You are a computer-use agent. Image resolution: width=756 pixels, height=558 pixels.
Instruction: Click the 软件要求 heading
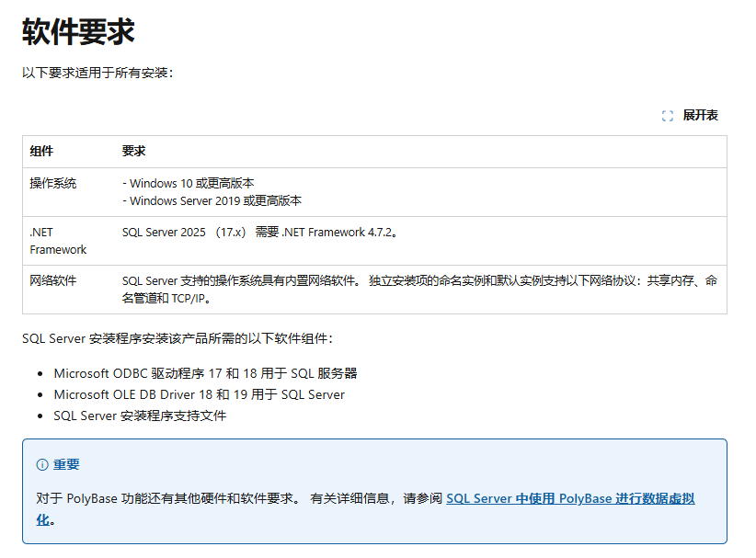78,32
